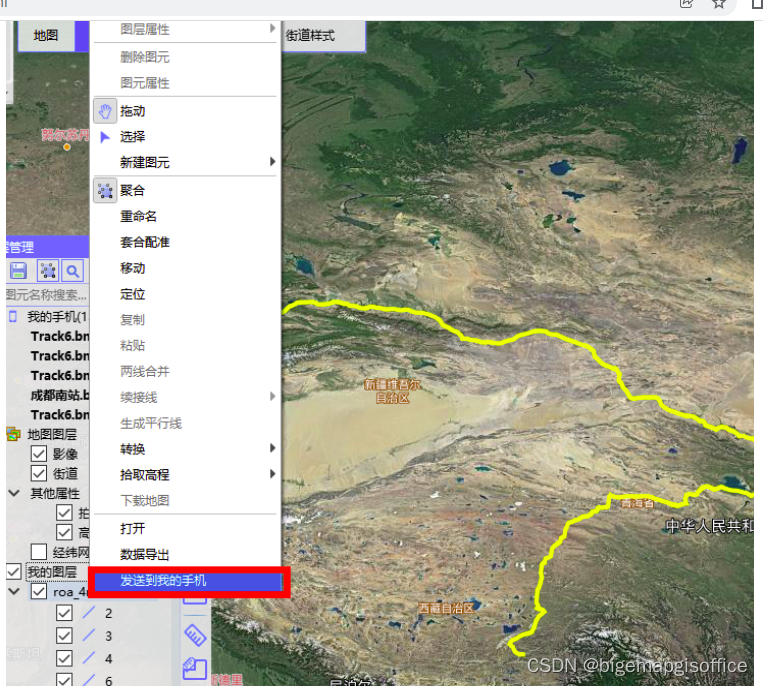Choose 打开 from context menu
This screenshot has height=686, width=763.
185,528
